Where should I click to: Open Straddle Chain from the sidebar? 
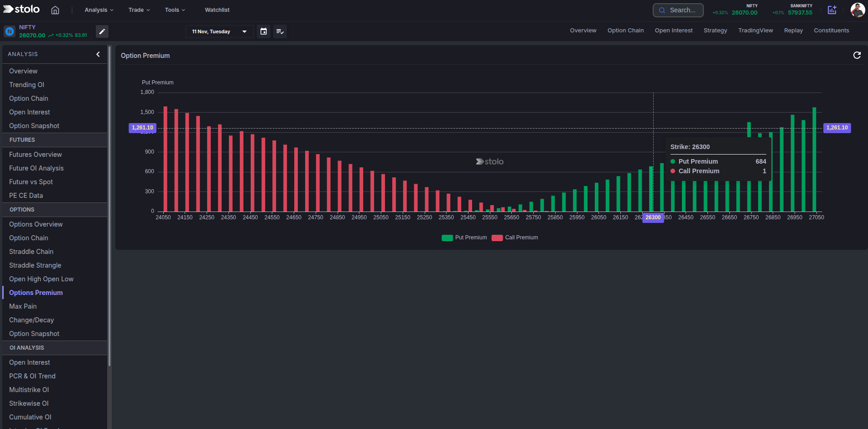(x=31, y=251)
